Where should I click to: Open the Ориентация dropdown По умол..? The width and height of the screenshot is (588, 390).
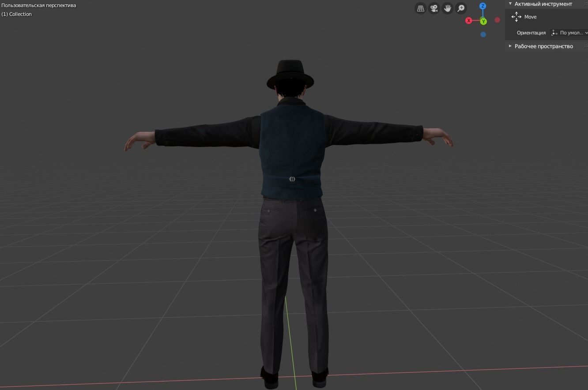pos(569,33)
